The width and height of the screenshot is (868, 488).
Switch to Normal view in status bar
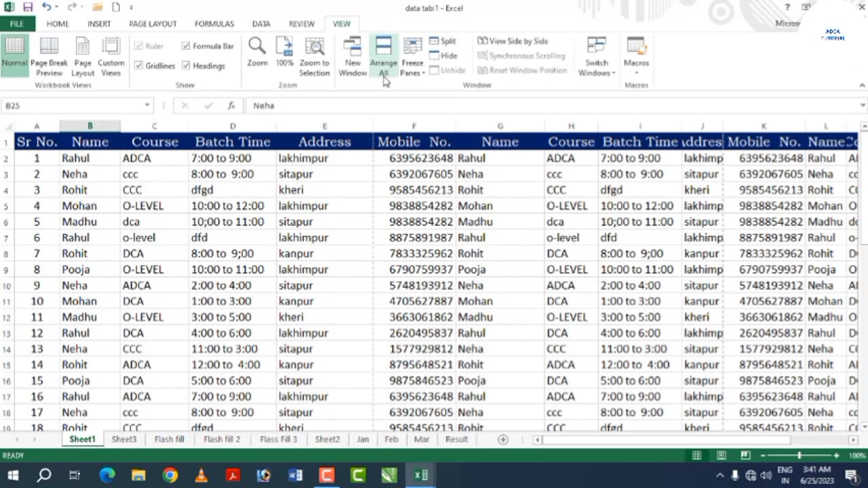(696, 455)
